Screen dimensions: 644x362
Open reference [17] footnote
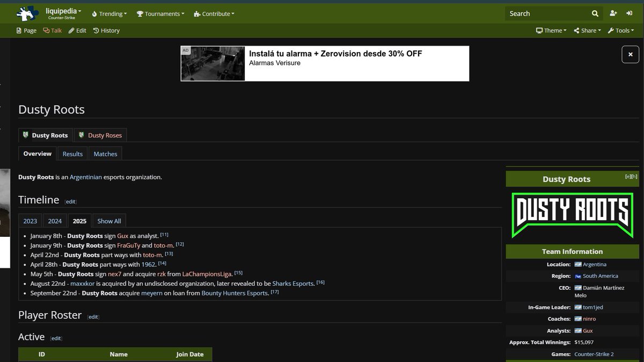(x=275, y=292)
